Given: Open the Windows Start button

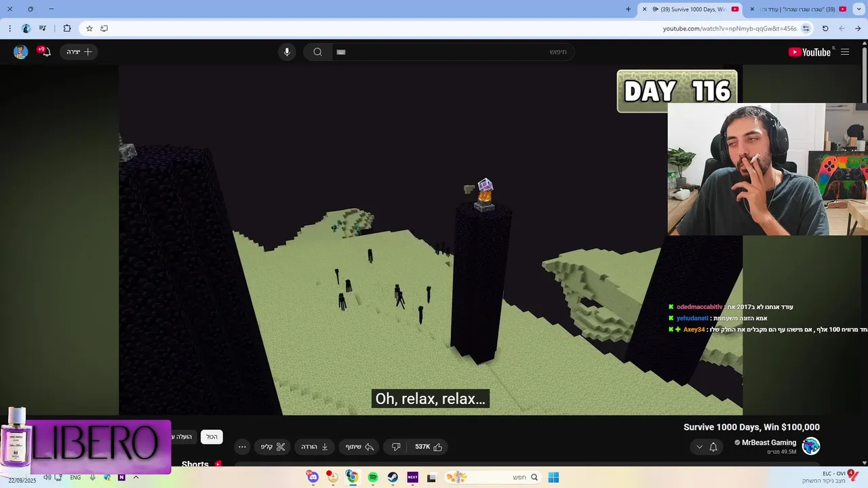Looking at the screenshot, I should [x=553, y=477].
